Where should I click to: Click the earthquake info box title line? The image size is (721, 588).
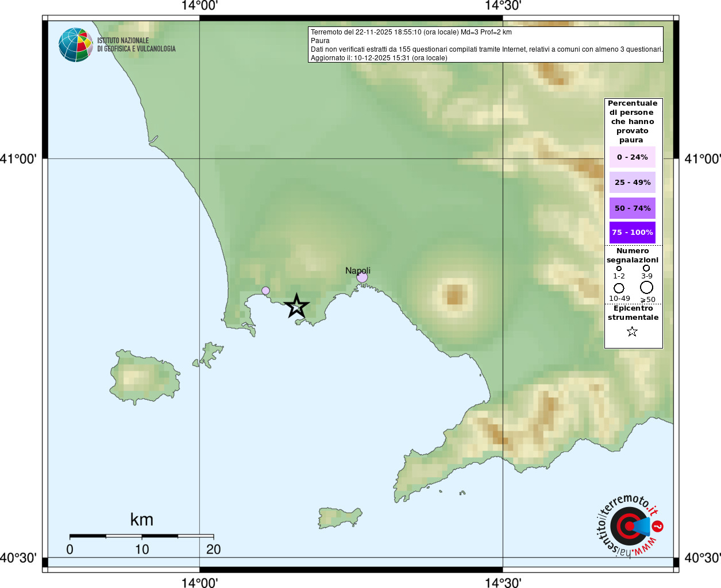click(411, 32)
